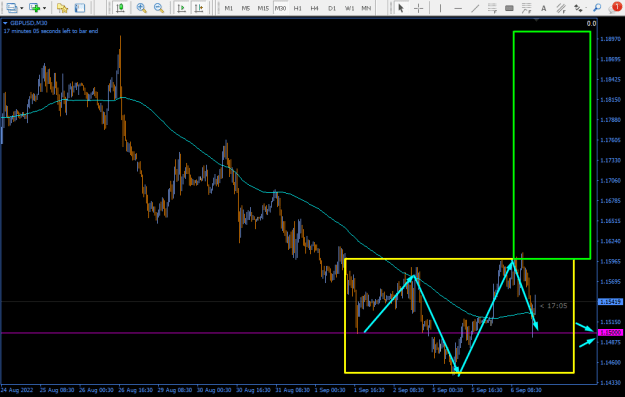
Task: Open the blue Search magnifier icon
Action: pos(597,8)
